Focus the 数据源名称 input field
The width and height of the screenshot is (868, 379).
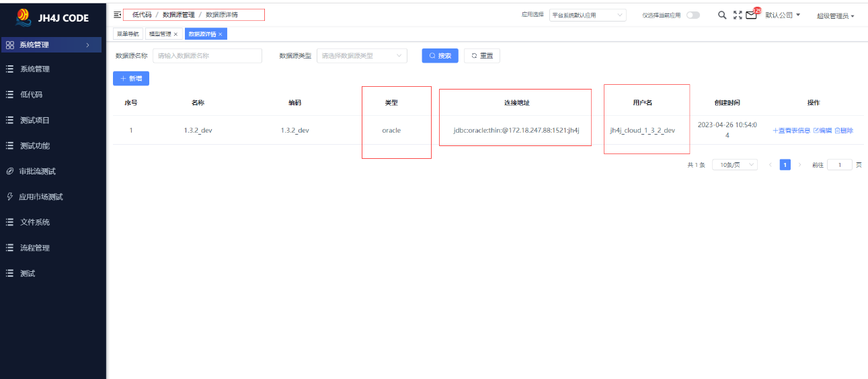click(207, 56)
